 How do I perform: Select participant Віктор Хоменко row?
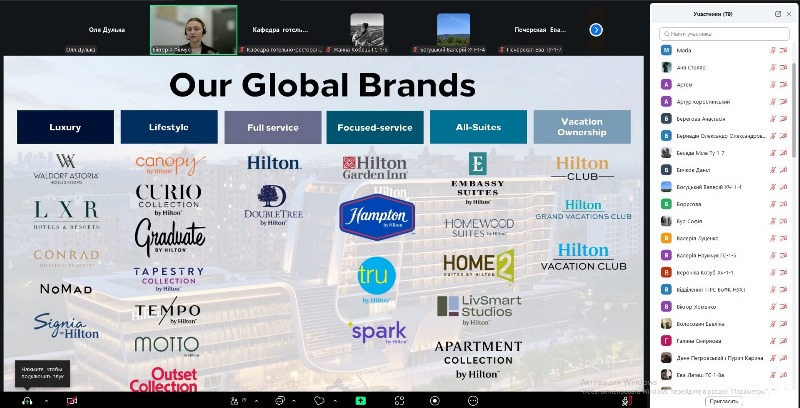point(725,307)
